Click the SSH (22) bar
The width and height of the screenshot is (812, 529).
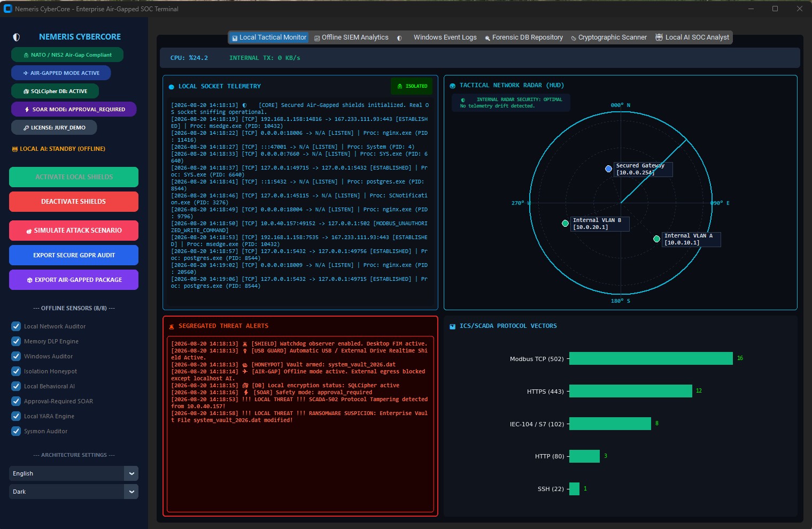[x=574, y=489]
